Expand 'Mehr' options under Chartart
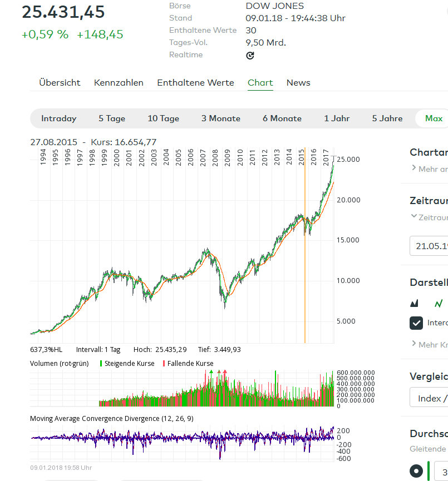Viewport: 448px width, 481px height. (430, 168)
